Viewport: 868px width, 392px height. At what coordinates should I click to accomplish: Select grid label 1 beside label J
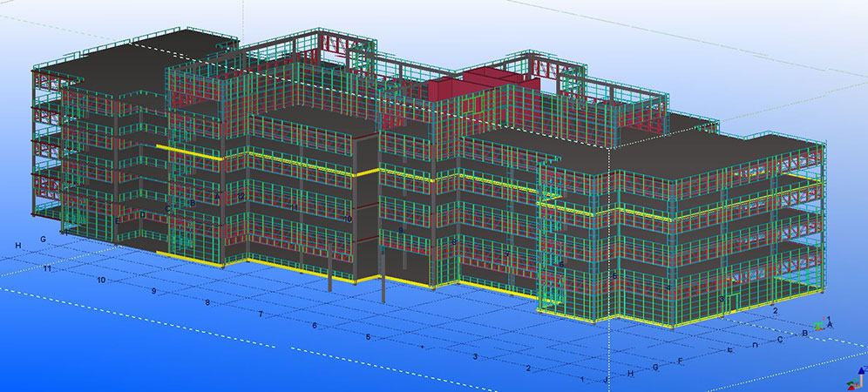click(582, 380)
